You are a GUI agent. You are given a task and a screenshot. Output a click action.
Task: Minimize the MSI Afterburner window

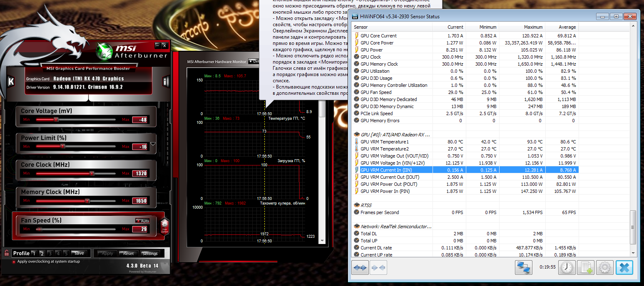pyautogui.click(x=157, y=45)
